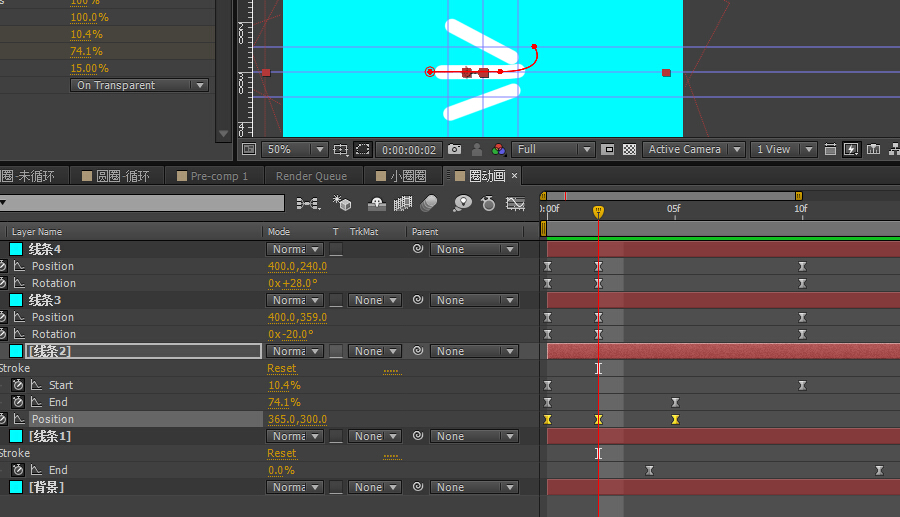This screenshot has height=517, width=900.
Task: Open the magnification ratio dropdown showing 50%
Action: [x=294, y=150]
